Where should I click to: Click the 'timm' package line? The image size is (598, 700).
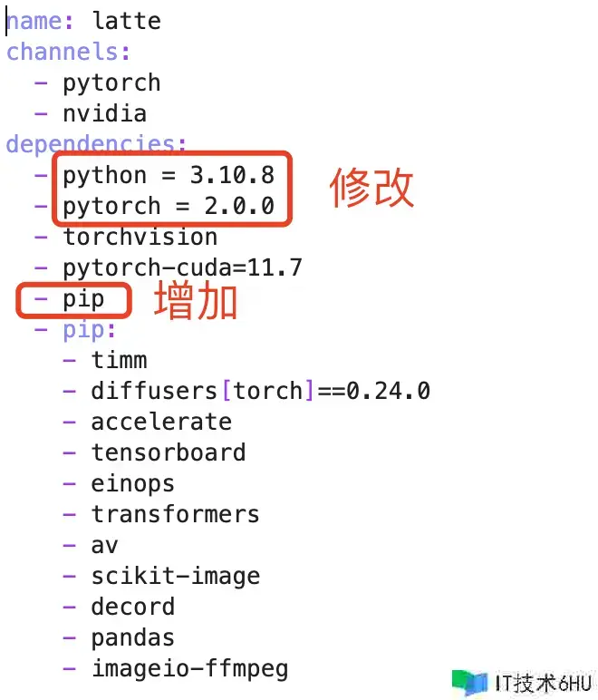pyautogui.click(x=119, y=360)
